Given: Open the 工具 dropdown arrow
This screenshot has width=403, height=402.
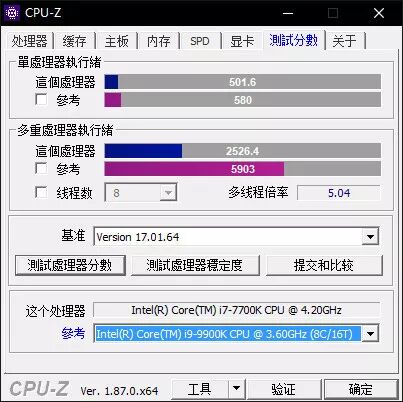Looking at the screenshot, I should 236,388.
